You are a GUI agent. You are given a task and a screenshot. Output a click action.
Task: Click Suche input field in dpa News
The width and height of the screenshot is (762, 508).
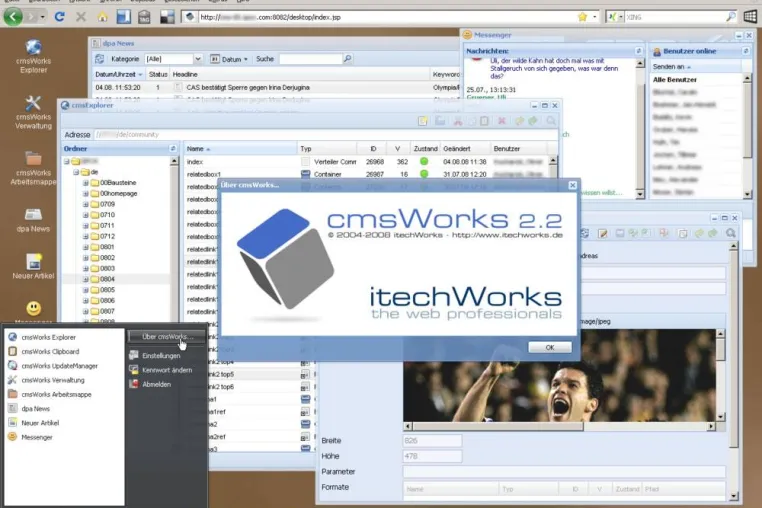coord(311,59)
